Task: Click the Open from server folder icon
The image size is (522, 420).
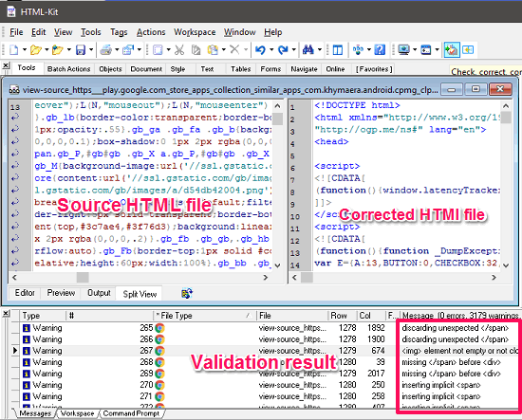Action: click(58, 50)
